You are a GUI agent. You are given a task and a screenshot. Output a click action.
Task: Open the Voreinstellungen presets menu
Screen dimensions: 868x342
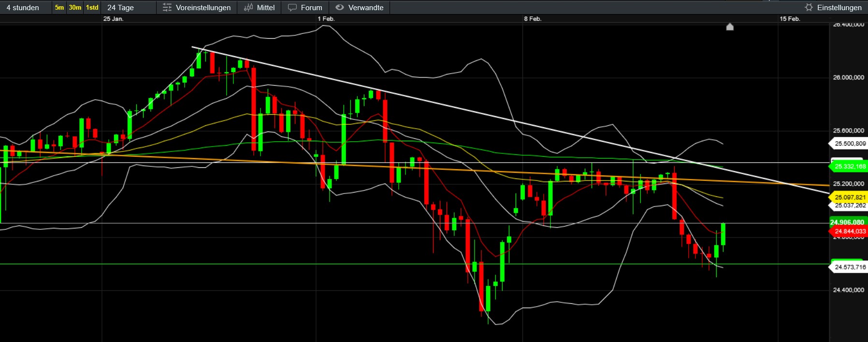tap(197, 7)
